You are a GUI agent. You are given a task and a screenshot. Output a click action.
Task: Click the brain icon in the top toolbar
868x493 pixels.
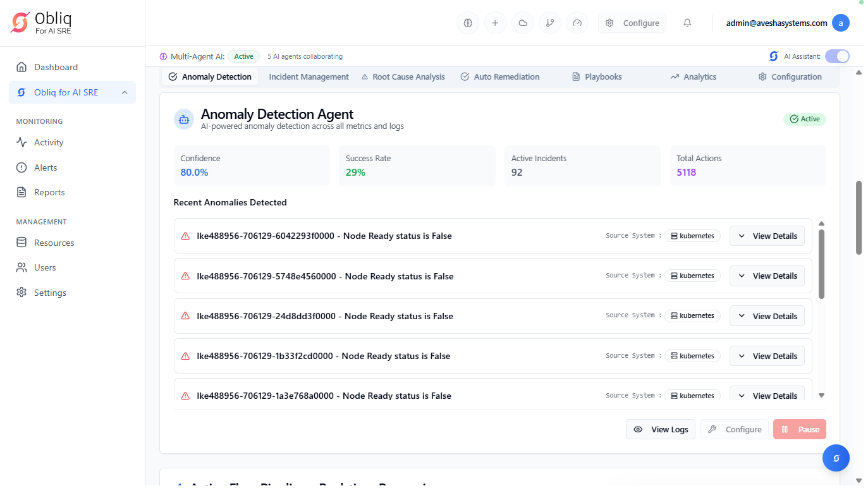point(468,23)
